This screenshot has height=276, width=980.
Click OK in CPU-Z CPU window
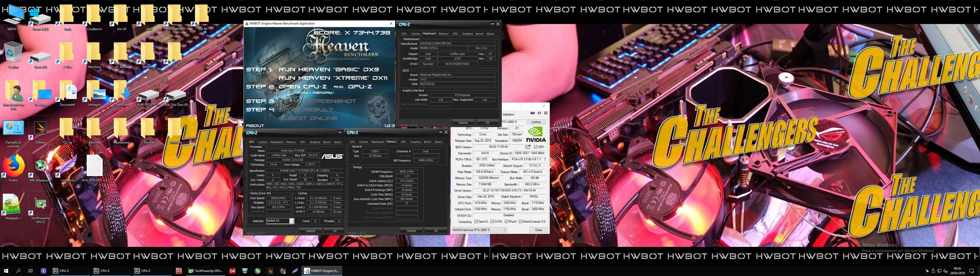coord(335,231)
